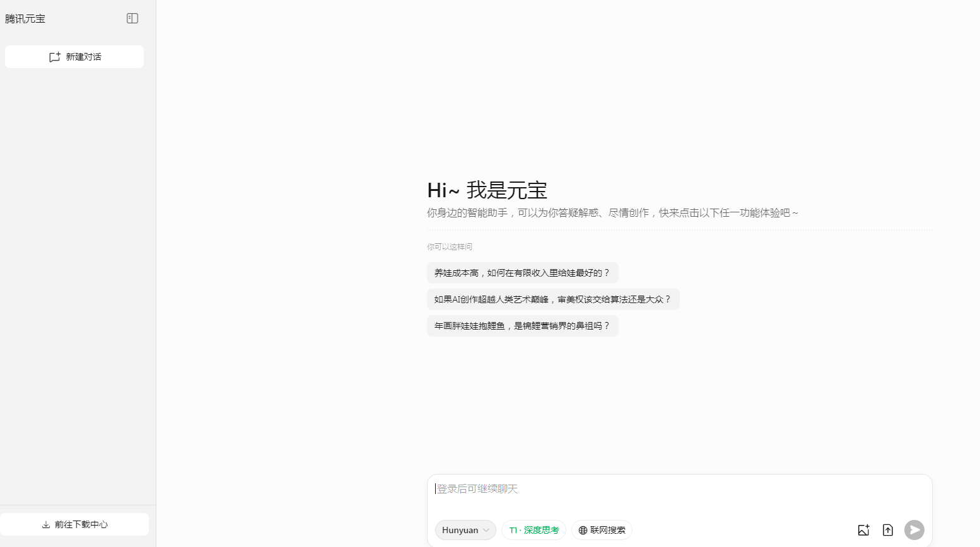Select the 腾讯元宝 header area
Image resolution: width=980 pixels, height=547 pixels.
(x=25, y=18)
